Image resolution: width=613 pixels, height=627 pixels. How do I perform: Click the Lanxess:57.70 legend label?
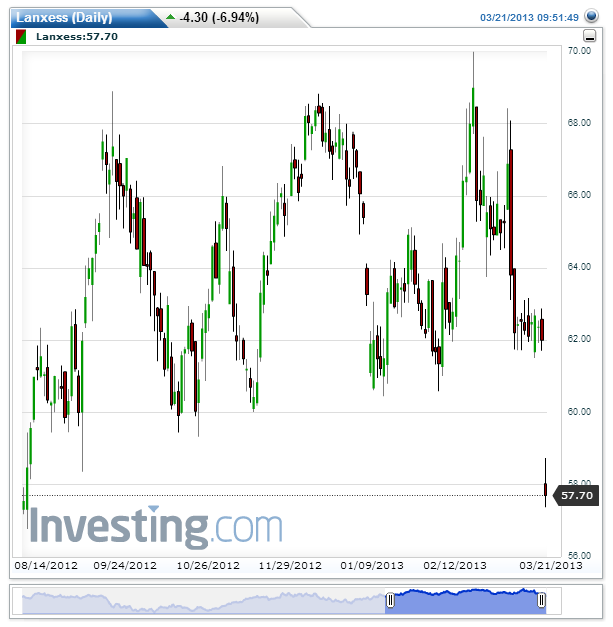pyautogui.click(x=77, y=37)
